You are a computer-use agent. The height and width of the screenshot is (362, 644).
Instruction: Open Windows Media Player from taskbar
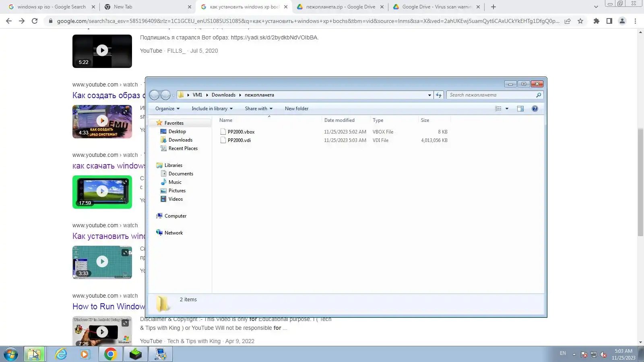85,354
